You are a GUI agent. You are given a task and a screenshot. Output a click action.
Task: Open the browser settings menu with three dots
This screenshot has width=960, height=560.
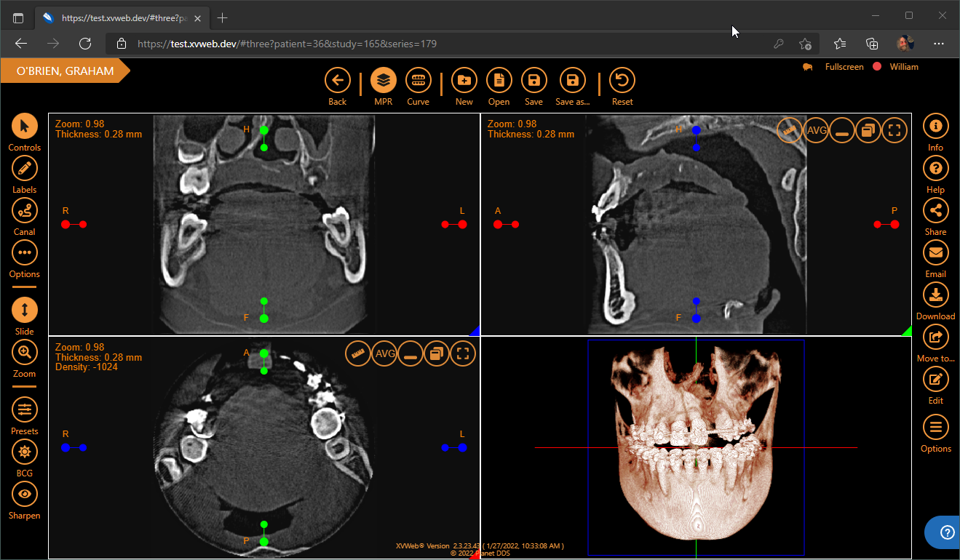[x=939, y=44]
